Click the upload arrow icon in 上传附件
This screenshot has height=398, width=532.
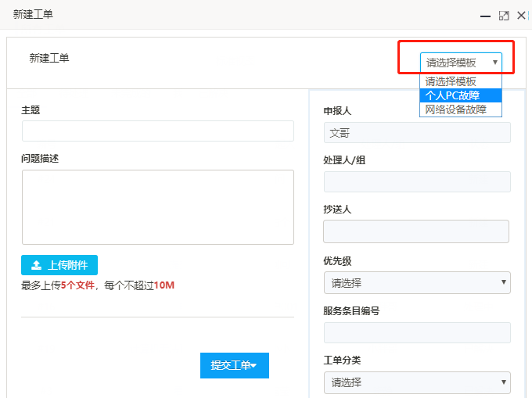click(37, 265)
